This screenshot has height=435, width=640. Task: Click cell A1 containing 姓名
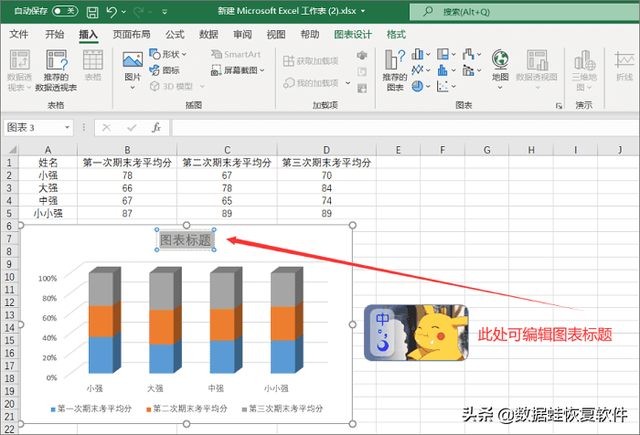pos(48,162)
